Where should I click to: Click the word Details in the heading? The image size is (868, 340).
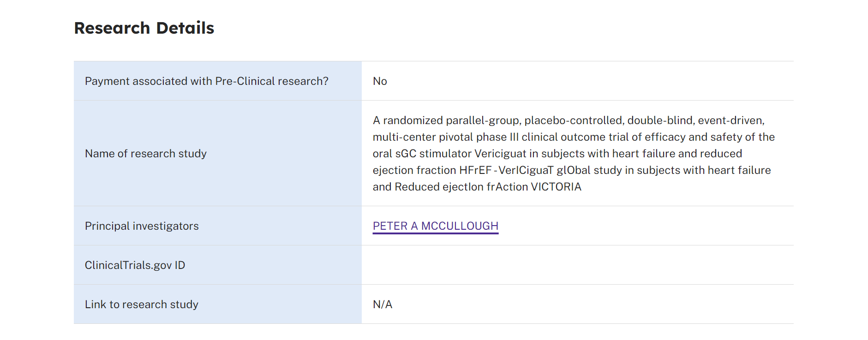[x=185, y=28]
